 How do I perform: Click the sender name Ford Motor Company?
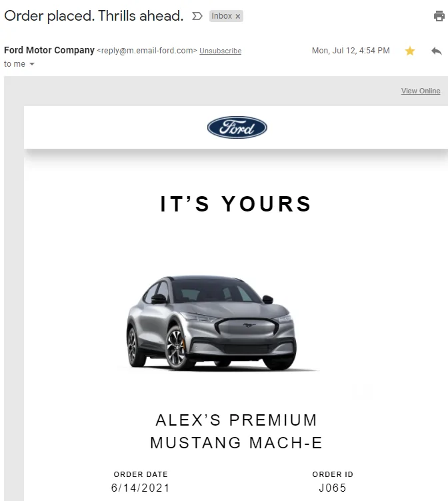click(x=49, y=50)
